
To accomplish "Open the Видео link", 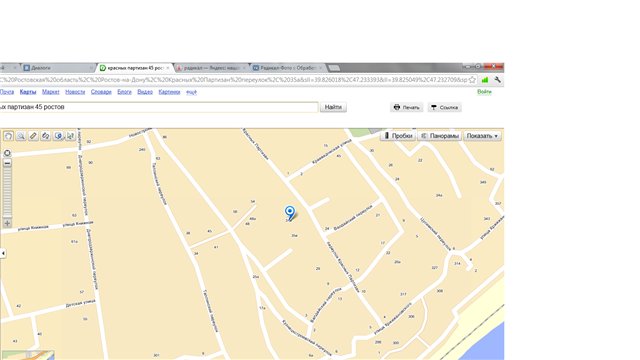I will (x=144, y=92).
